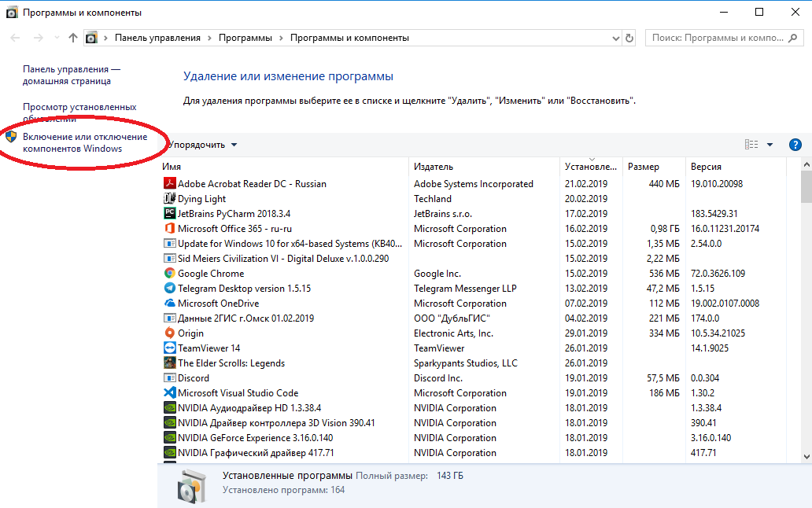Screen dimensions: 812x508
Task: Click the Установленные программы details icon
Action: pos(191,485)
